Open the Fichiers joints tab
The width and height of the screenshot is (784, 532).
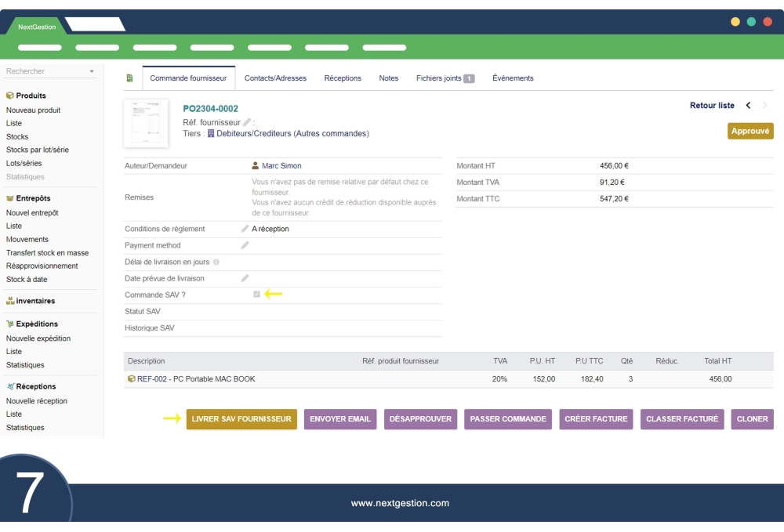point(445,78)
